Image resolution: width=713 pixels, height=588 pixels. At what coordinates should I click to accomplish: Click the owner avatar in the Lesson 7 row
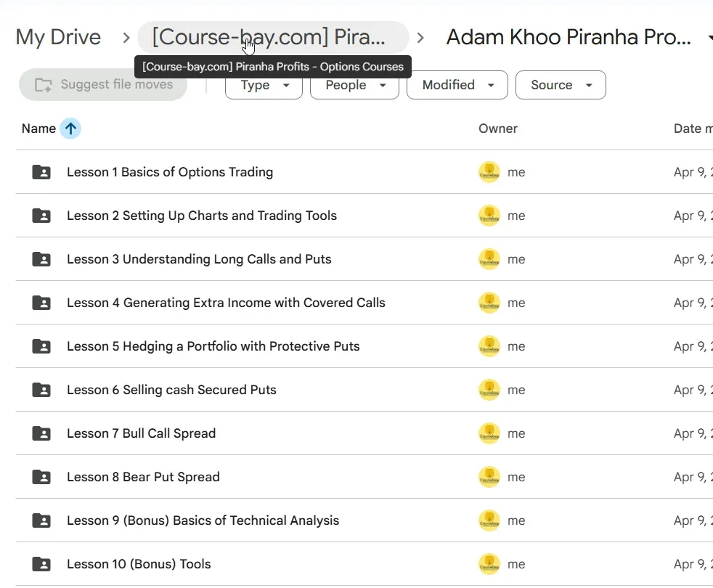[x=489, y=433]
